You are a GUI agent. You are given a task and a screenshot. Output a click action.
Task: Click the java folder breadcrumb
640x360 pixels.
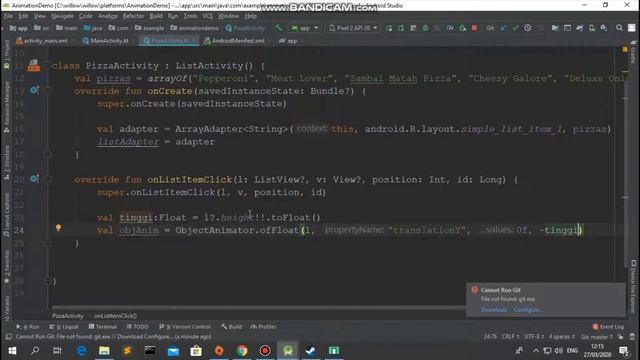pyautogui.click(x=93, y=28)
